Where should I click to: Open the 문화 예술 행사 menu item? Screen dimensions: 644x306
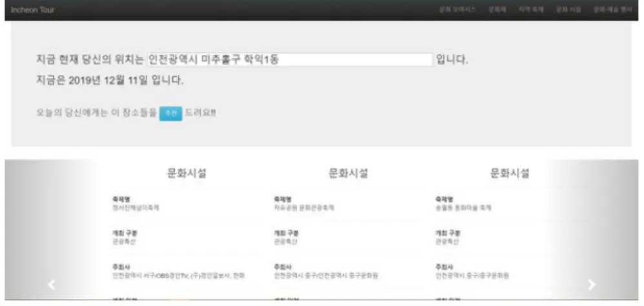(612, 10)
